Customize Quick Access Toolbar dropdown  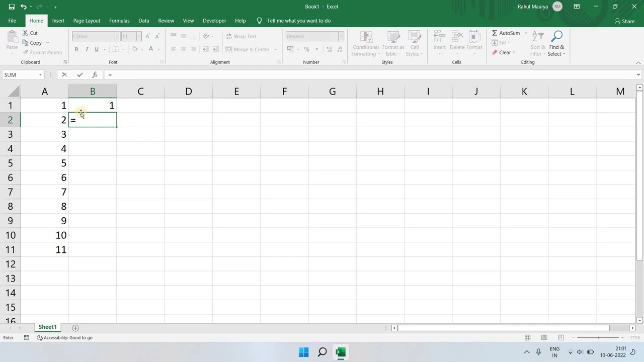click(55, 7)
